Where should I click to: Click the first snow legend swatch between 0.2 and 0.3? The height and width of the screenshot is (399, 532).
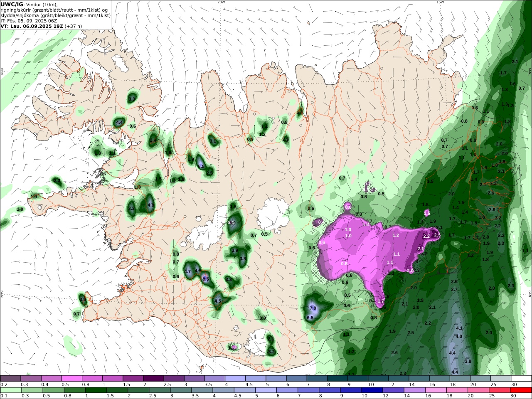[10, 379]
